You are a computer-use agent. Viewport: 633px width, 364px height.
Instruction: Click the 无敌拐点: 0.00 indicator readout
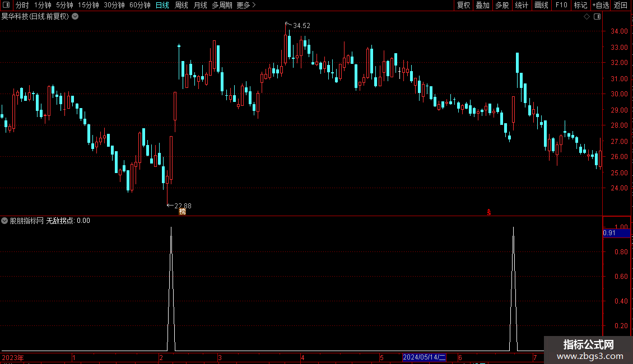(68, 221)
